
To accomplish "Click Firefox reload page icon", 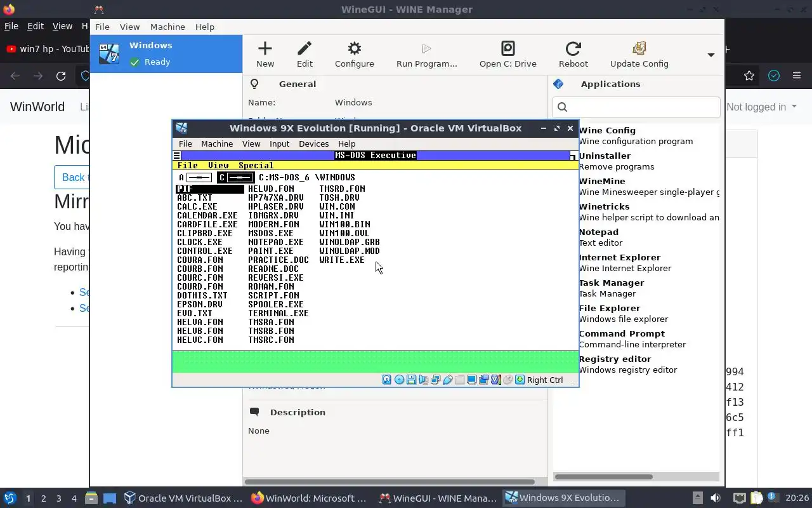I will coord(61,76).
